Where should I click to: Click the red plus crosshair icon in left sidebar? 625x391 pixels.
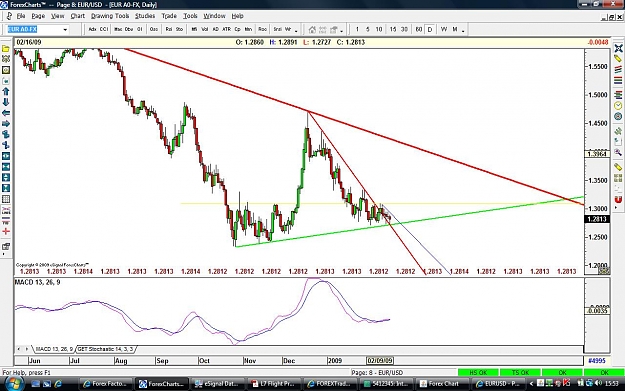tap(6, 231)
